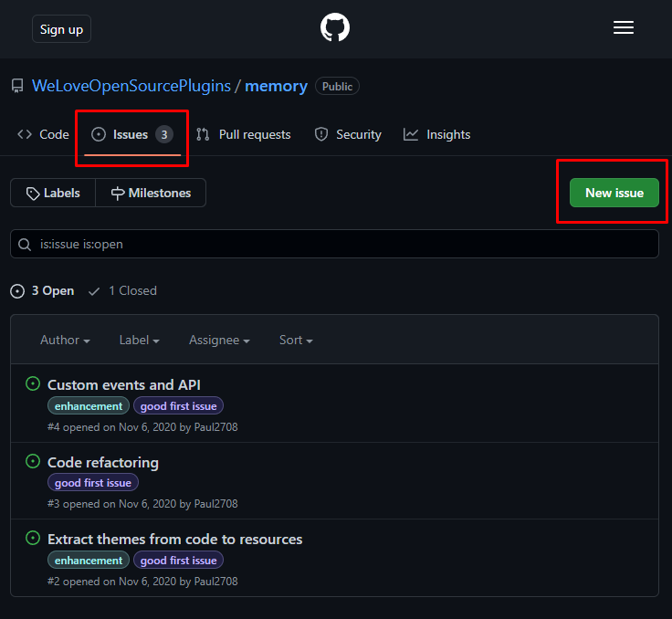Switch to the Insights tab
This screenshot has width=672, height=619.
[x=437, y=134]
